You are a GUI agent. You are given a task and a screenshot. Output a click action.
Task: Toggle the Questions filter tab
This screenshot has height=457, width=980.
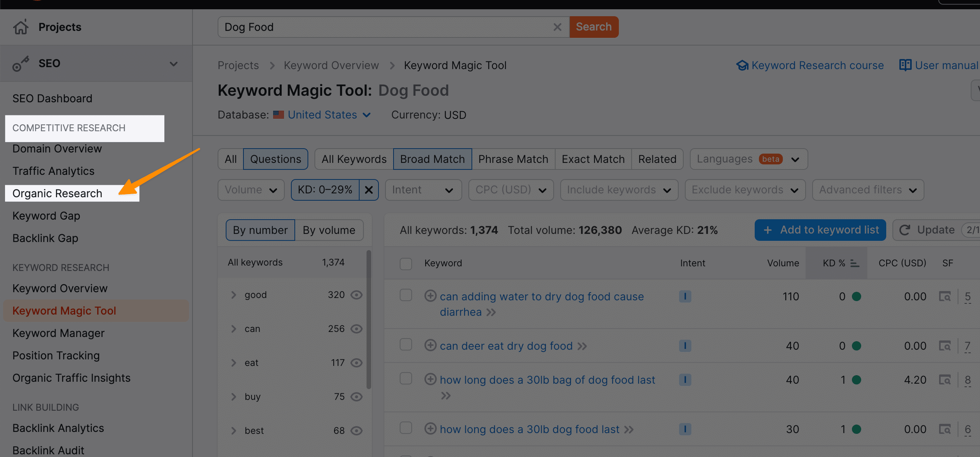tap(275, 159)
